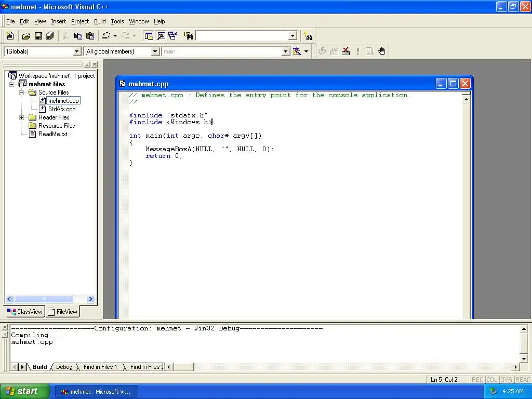Open the Undo history dropdown arrow
The image size is (532, 399).
tap(115, 36)
